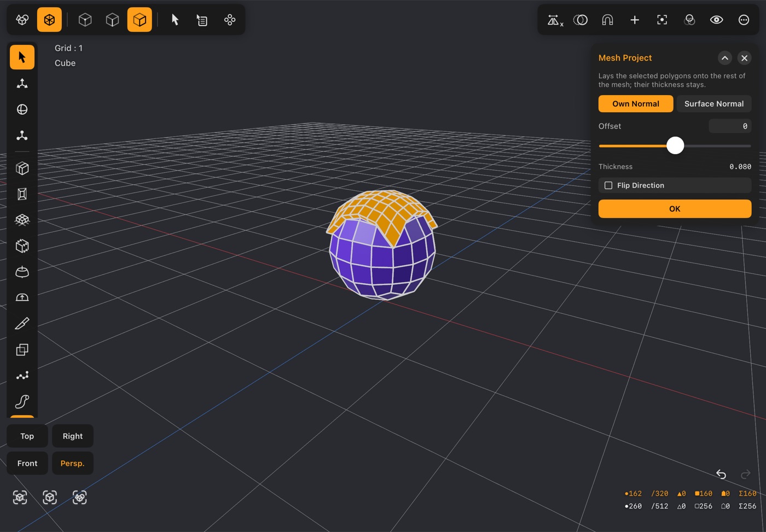Choose the Own Normal option
766x532 pixels.
636,104
